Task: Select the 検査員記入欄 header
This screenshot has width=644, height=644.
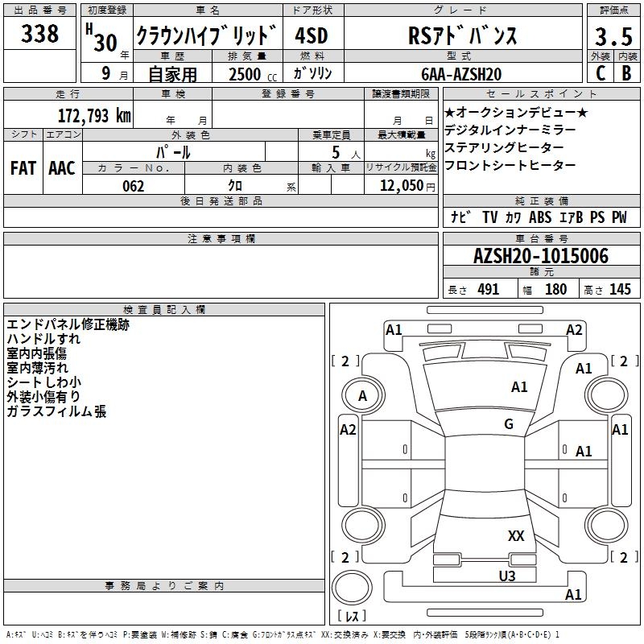Action: click(164, 310)
